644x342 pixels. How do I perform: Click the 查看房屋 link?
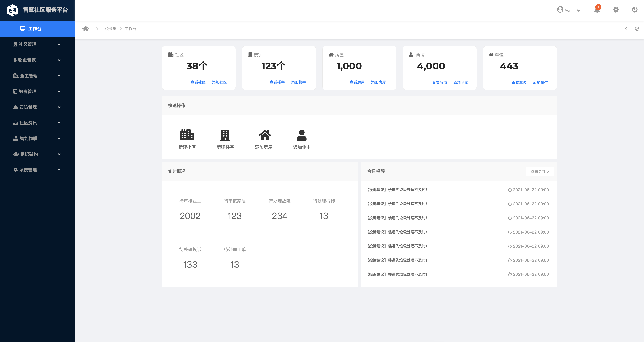pyautogui.click(x=357, y=82)
